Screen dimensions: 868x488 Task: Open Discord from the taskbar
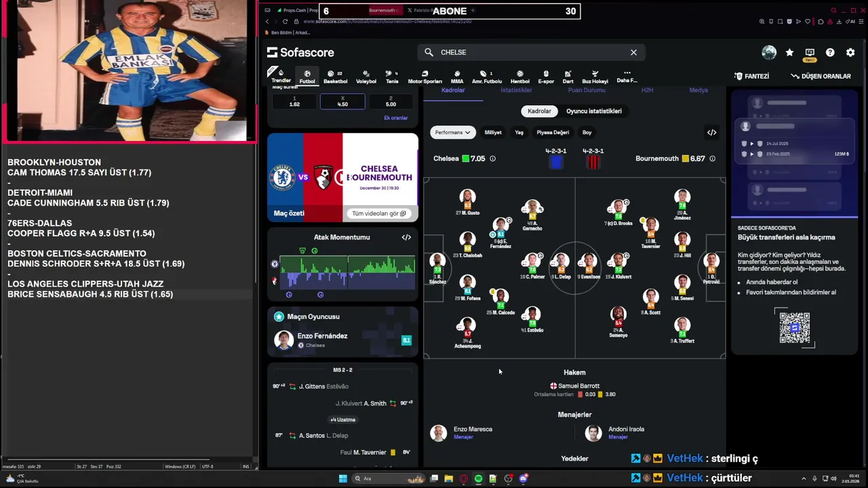click(x=523, y=479)
